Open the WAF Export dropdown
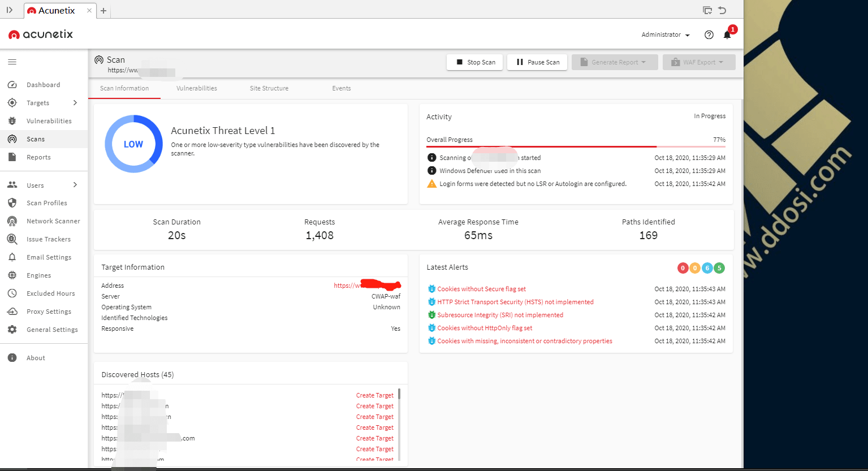Image resolution: width=868 pixels, height=471 pixels. [x=699, y=62]
